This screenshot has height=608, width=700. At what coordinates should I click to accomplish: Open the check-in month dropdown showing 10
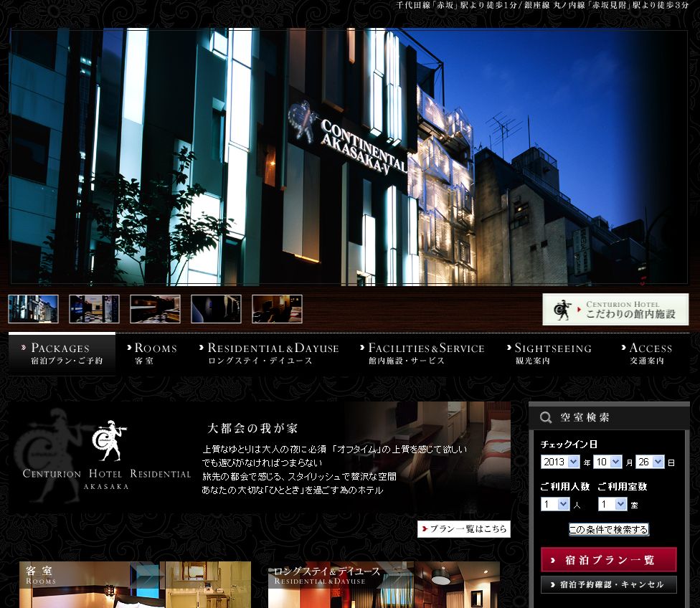(607, 462)
